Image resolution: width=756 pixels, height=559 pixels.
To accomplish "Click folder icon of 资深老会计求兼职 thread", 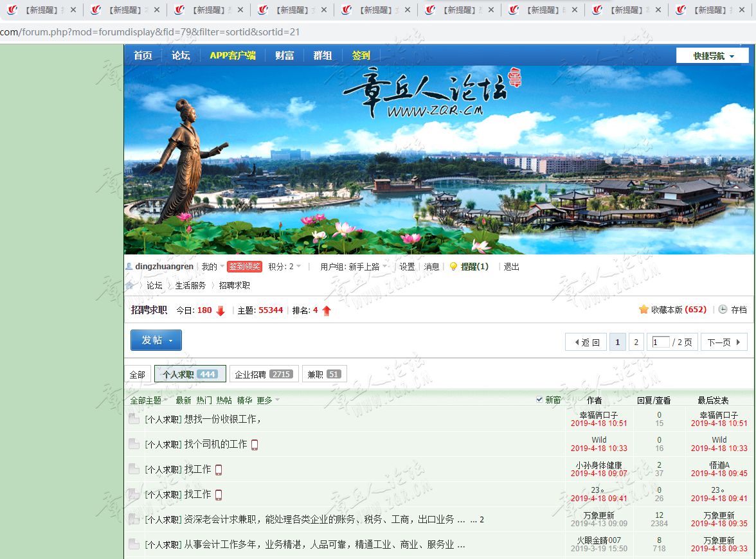I will tap(134, 519).
